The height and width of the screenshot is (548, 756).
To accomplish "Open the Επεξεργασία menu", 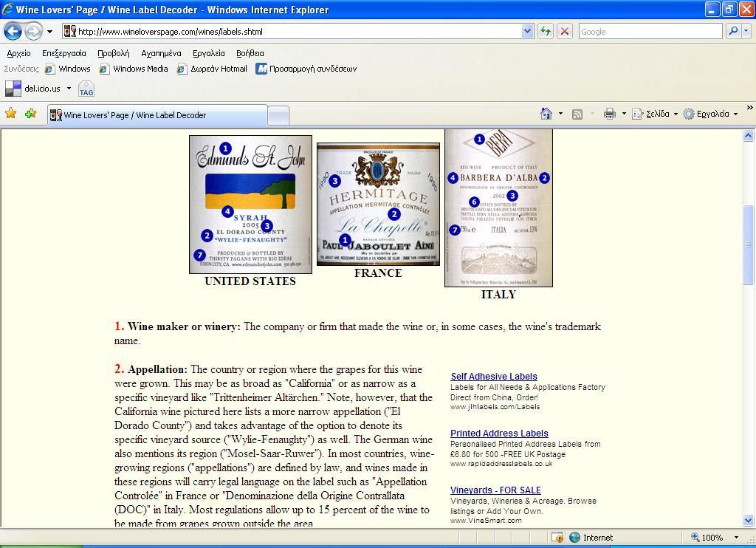I will coord(63,54).
